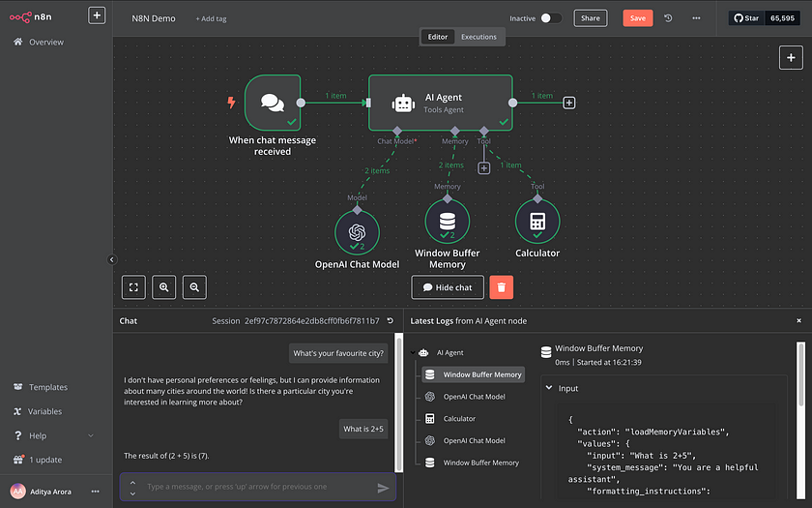Switch to the Editor tab
The image size is (812, 508).
438,37
